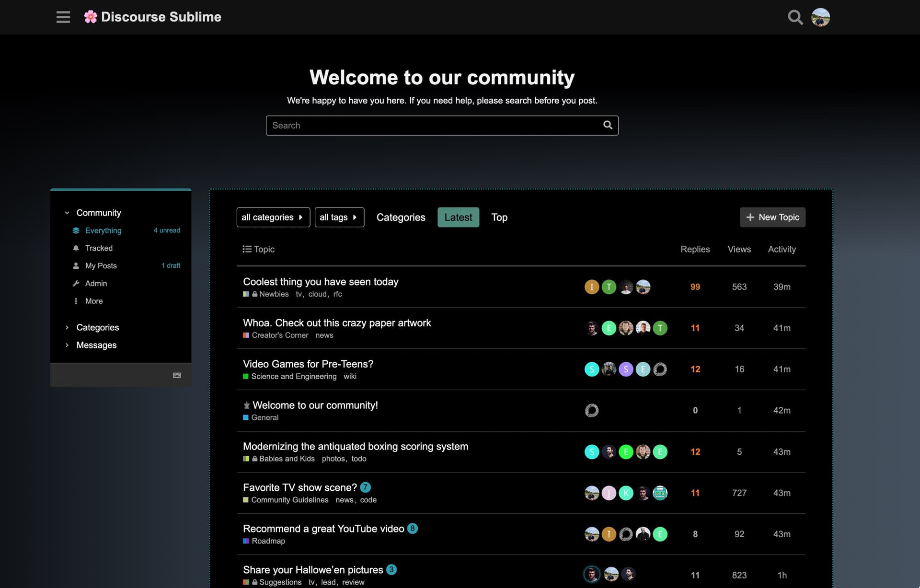The width and height of the screenshot is (920, 588).
Task: Click the unread count badge 7 on TV show topic
Action: pyautogui.click(x=365, y=487)
